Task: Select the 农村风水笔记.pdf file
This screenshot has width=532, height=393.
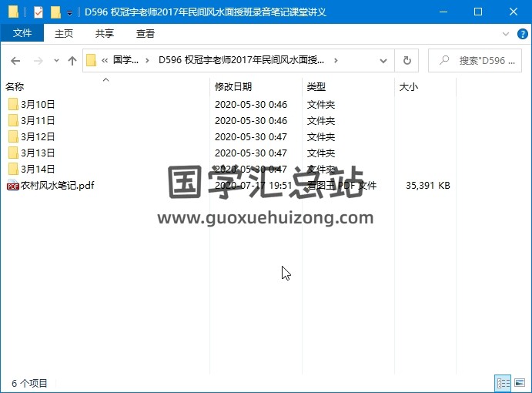Action: click(57, 185)
